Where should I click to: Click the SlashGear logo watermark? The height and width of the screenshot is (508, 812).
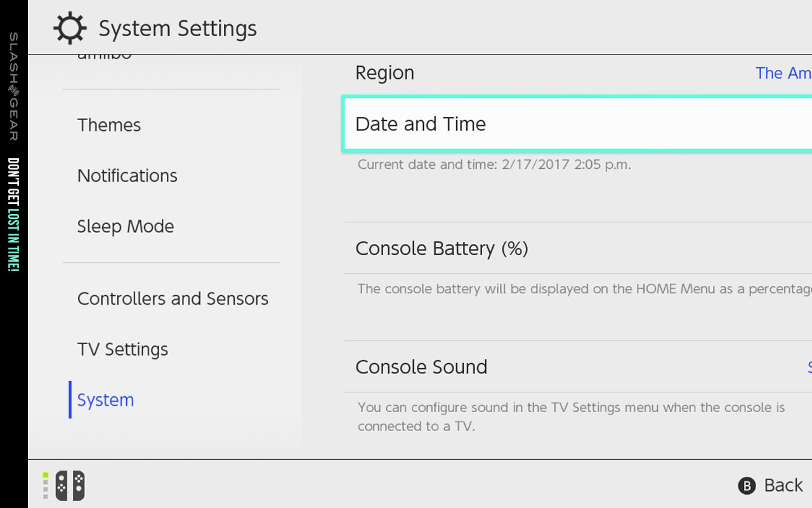[x=13, y=87]
